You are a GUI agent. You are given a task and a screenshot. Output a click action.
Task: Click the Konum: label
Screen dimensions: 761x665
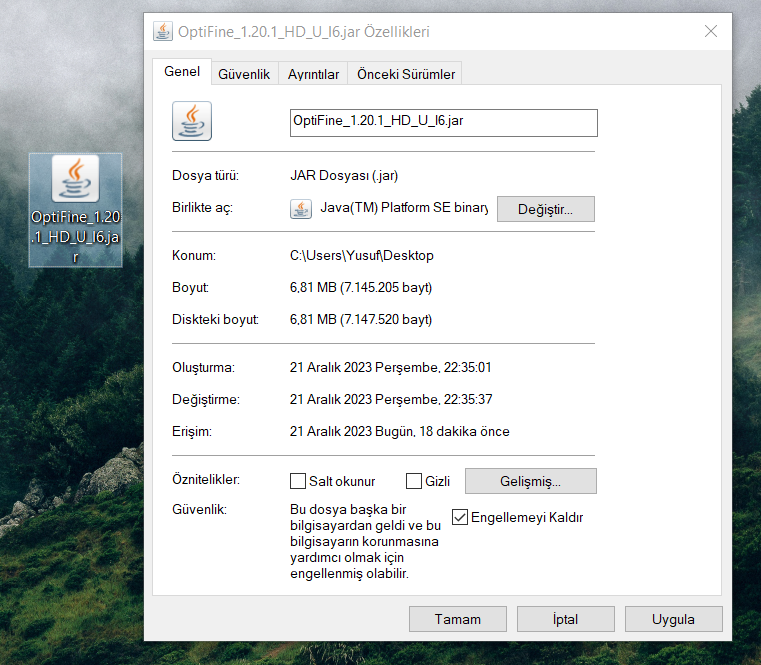[x=194, y=255]
